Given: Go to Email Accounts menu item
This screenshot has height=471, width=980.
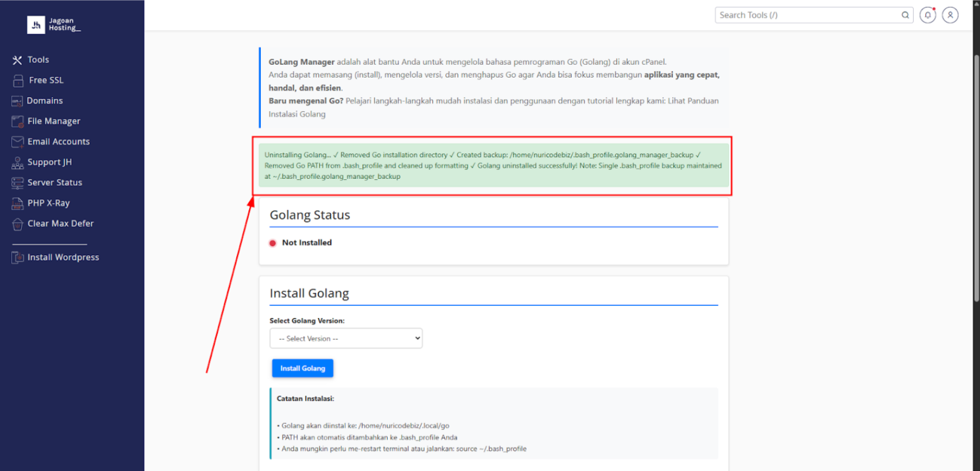Looking at the screenshot, I should pyautogui.click(x=58, y=142).
